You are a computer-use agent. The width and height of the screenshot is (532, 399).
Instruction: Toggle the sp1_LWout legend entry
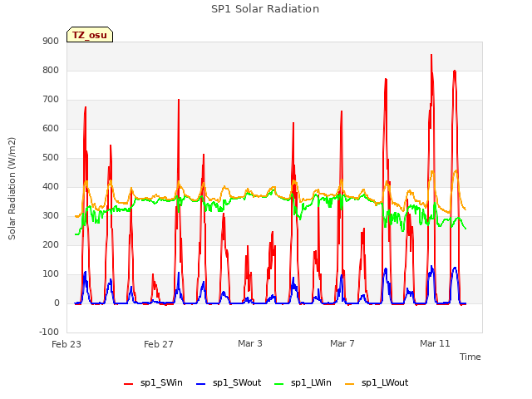pyautogui.click(x=377, y=383)
